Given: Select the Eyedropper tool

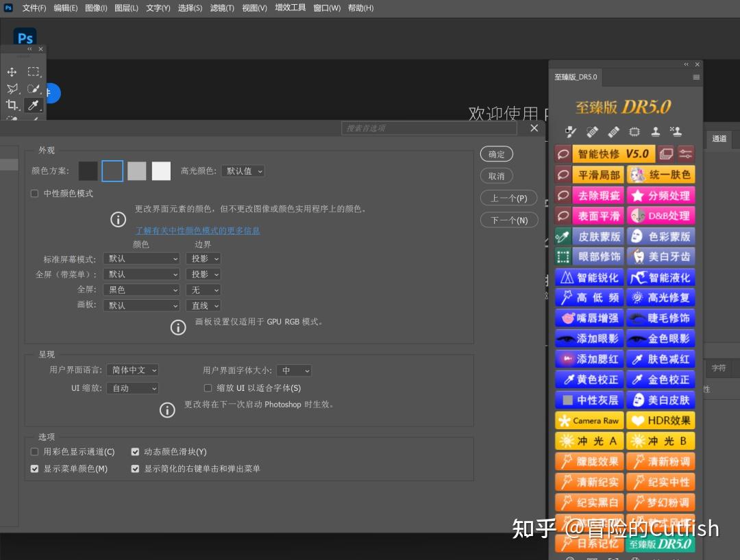Looking at the screenshot, I should pyautogui.click(x=33, y=105).
